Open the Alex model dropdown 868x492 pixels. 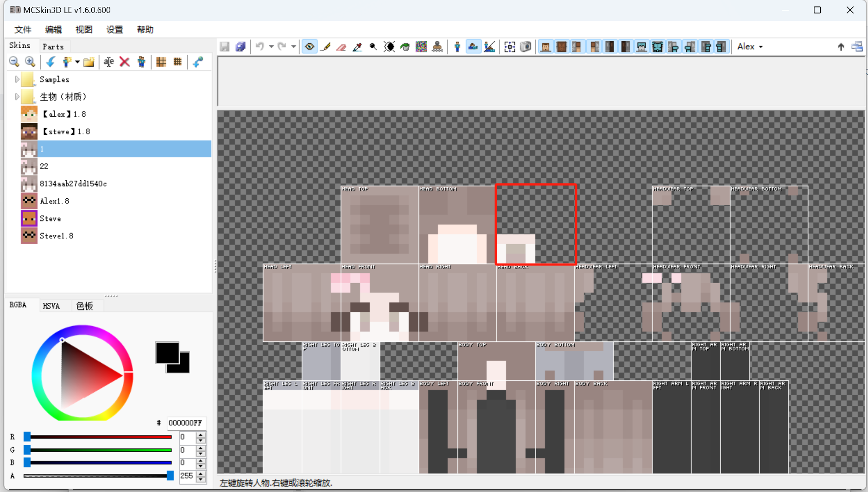750,47
